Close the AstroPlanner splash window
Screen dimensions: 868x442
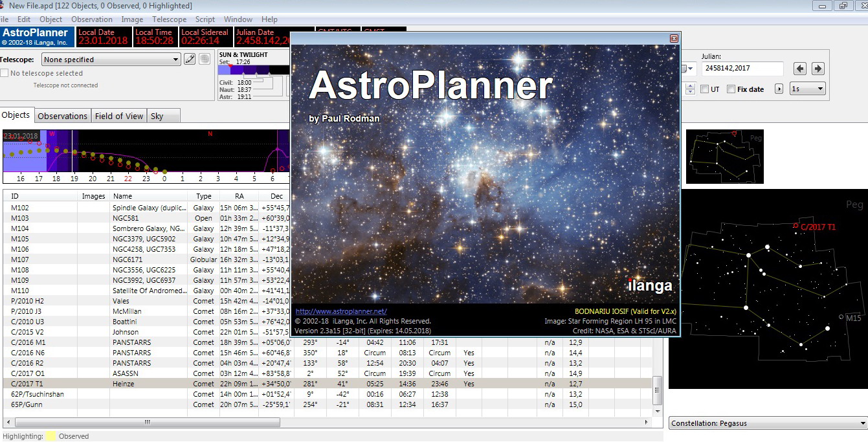[674, 39]
